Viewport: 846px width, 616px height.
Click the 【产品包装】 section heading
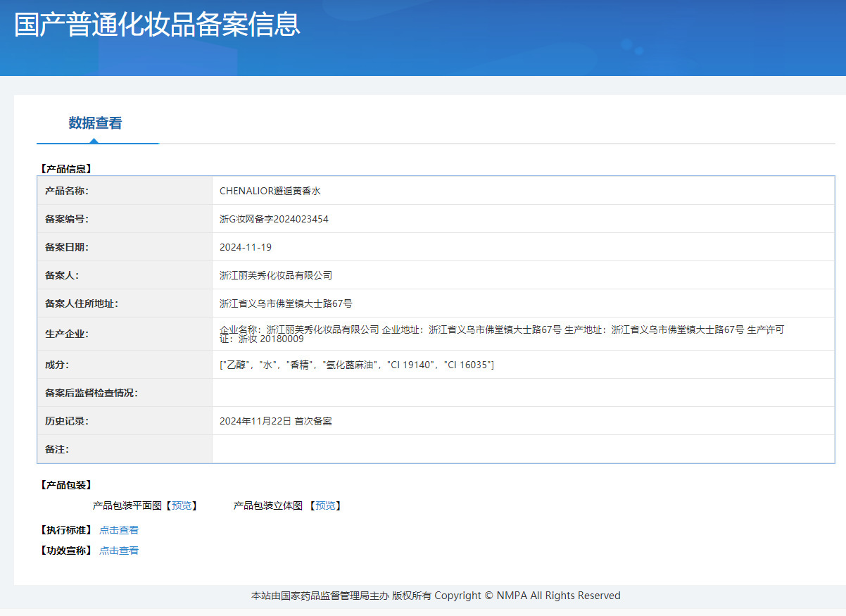[65, 485]
